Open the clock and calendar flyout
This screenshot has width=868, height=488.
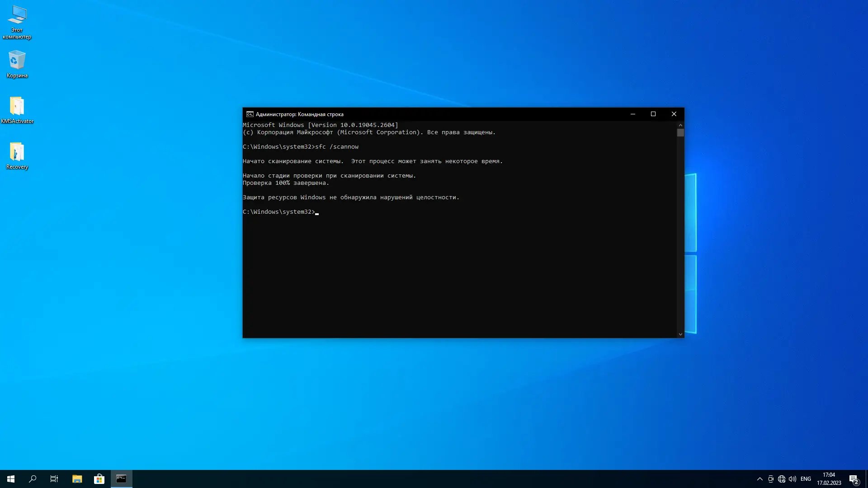point(829,479)
